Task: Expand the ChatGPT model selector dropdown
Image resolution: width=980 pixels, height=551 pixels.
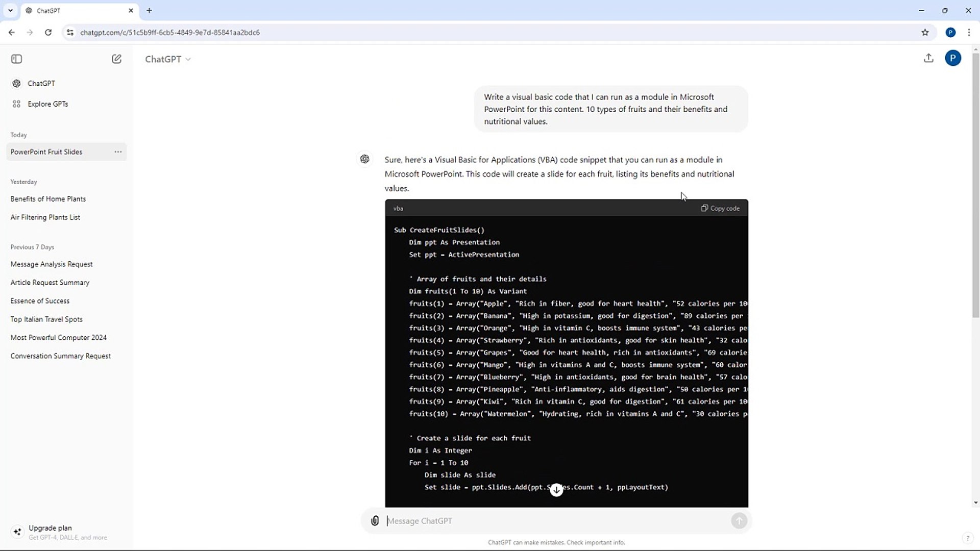Action: pos(168,59)
